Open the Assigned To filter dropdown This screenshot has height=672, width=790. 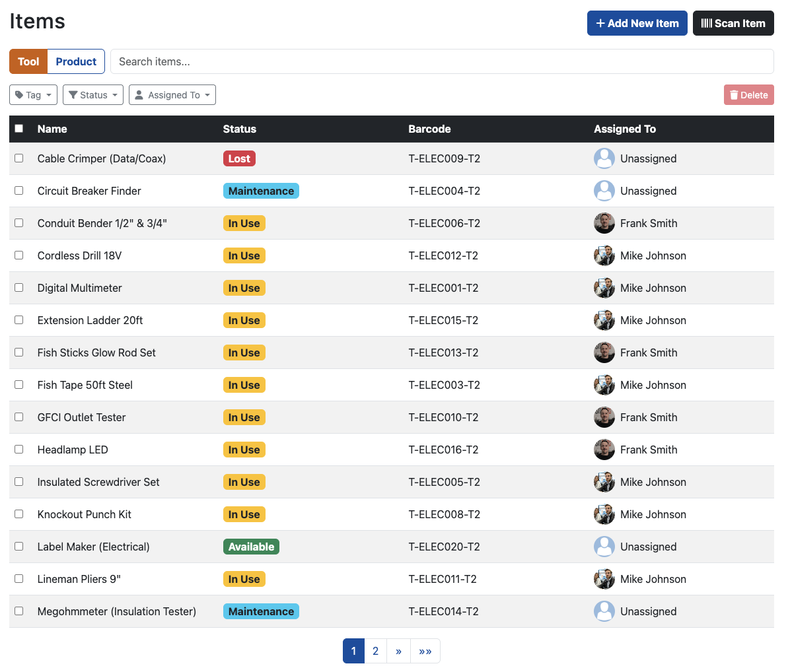(172, 94)
